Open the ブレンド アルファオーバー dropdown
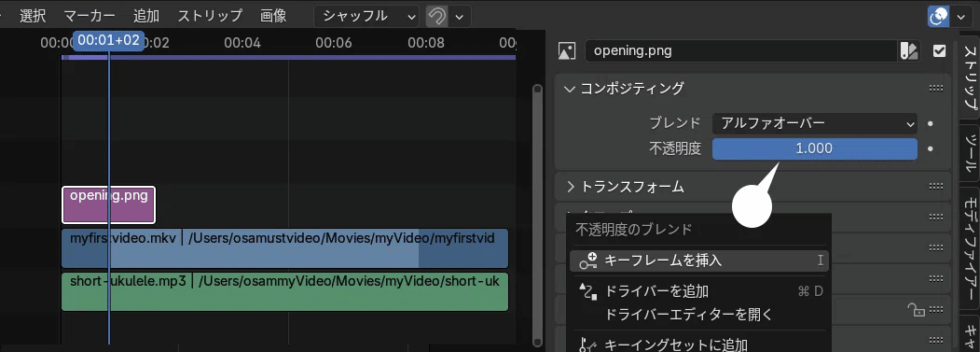This screenshot has height=352, width=980. point(814,123)
